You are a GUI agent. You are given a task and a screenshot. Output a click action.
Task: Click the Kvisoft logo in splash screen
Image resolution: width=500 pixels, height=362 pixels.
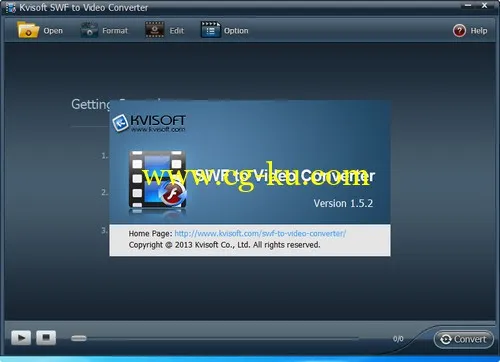pyautogui.click(x=149, y=123)
